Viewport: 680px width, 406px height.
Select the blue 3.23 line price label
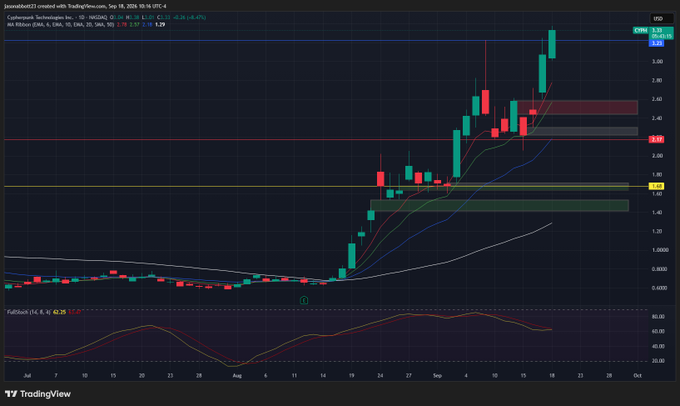pyautogui.click(x=657, y=43)
